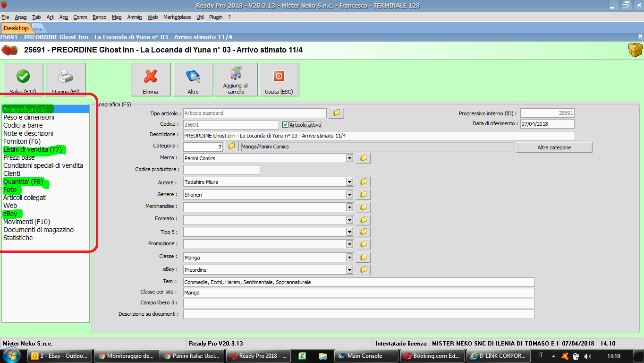
Task: Switch to Outlook '2 - Ebay' taskbar window
Action: click(60, 356)
